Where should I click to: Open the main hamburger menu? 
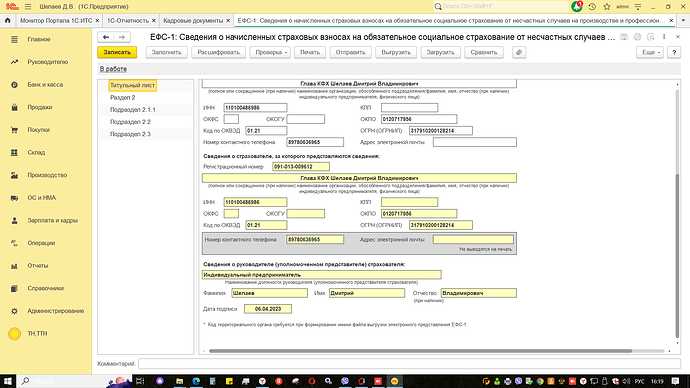pos(28,7)
